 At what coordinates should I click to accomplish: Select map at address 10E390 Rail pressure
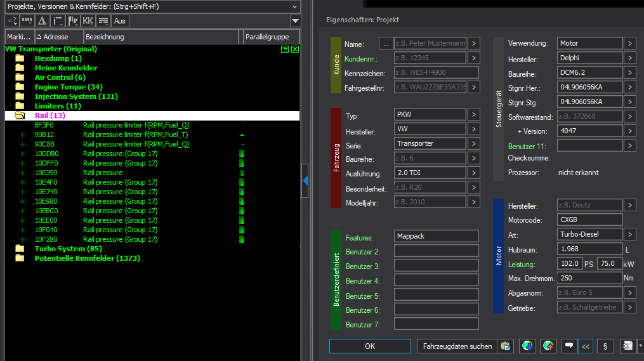(103, 173)
